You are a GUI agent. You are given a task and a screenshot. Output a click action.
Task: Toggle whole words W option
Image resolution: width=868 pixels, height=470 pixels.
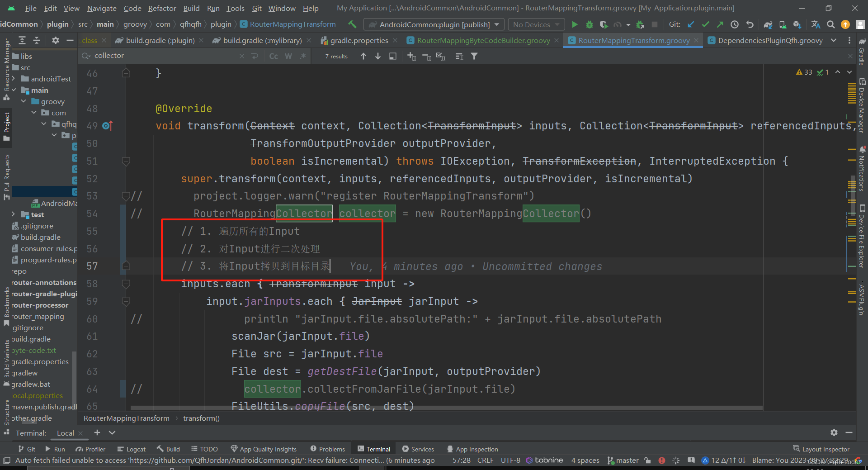point(288,56)
